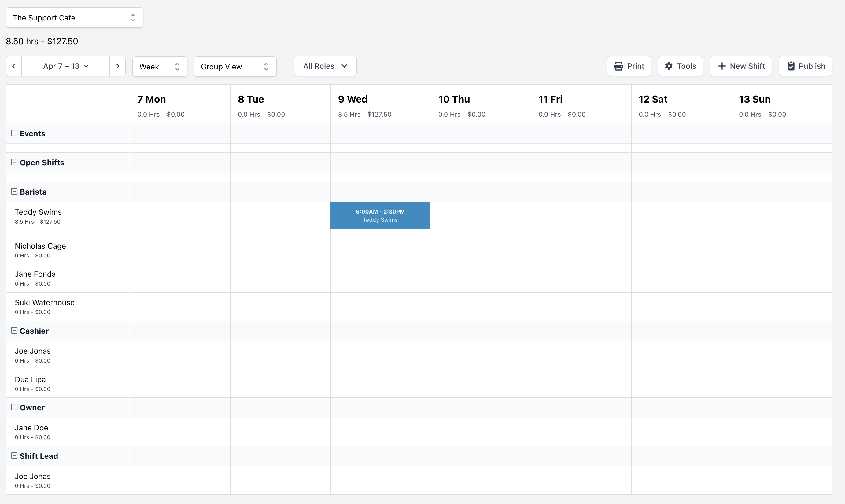Open the Apr 7 – 13 date picker

click(x=66, y=66)
